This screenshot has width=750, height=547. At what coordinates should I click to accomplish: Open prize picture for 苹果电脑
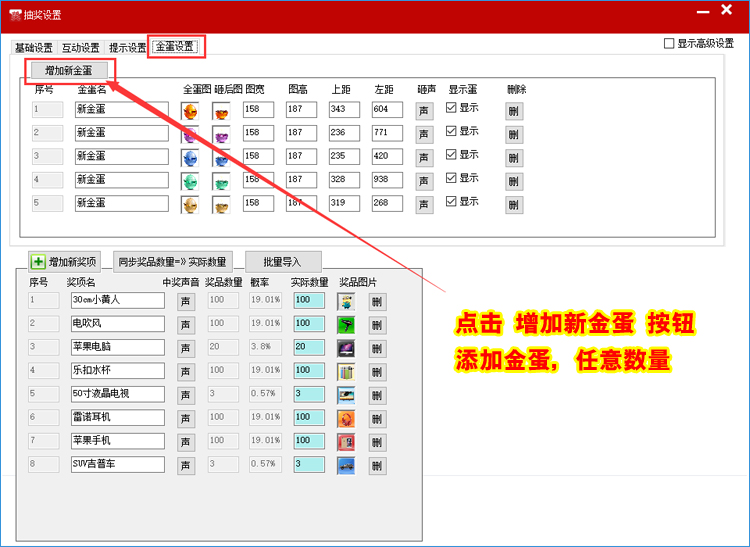(x=346, y=349)
